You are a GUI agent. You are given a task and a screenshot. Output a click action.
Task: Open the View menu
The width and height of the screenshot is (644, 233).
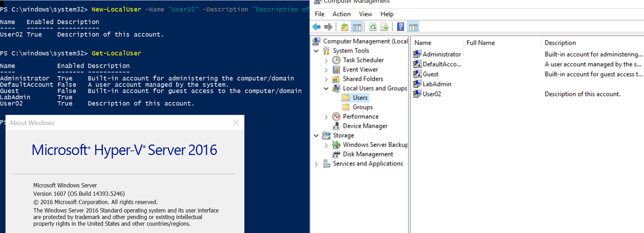366,14
